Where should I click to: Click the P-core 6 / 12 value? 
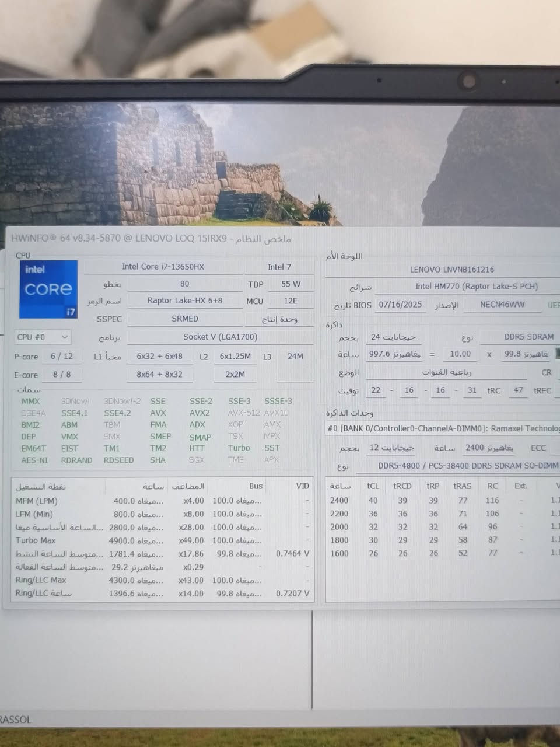pos(62,356)
